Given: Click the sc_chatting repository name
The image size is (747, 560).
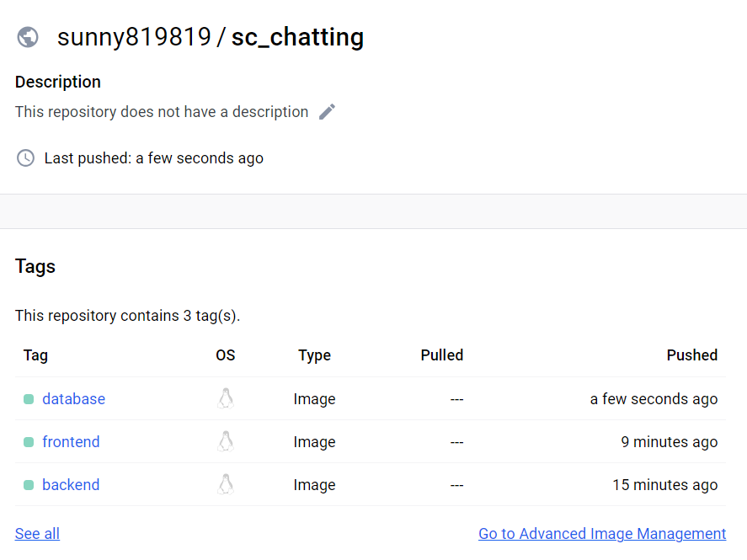Looking at the screenshot, I should [298, 37].
